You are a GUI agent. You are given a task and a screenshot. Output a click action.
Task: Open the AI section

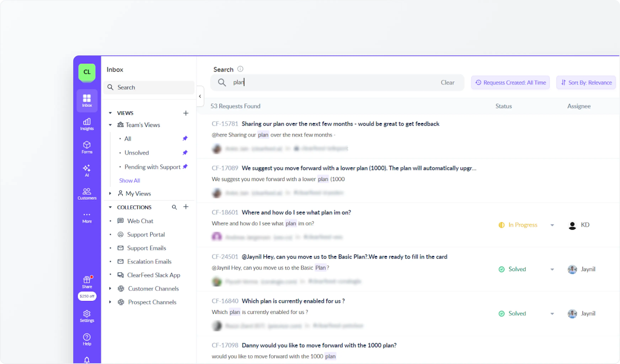point(87,171)
